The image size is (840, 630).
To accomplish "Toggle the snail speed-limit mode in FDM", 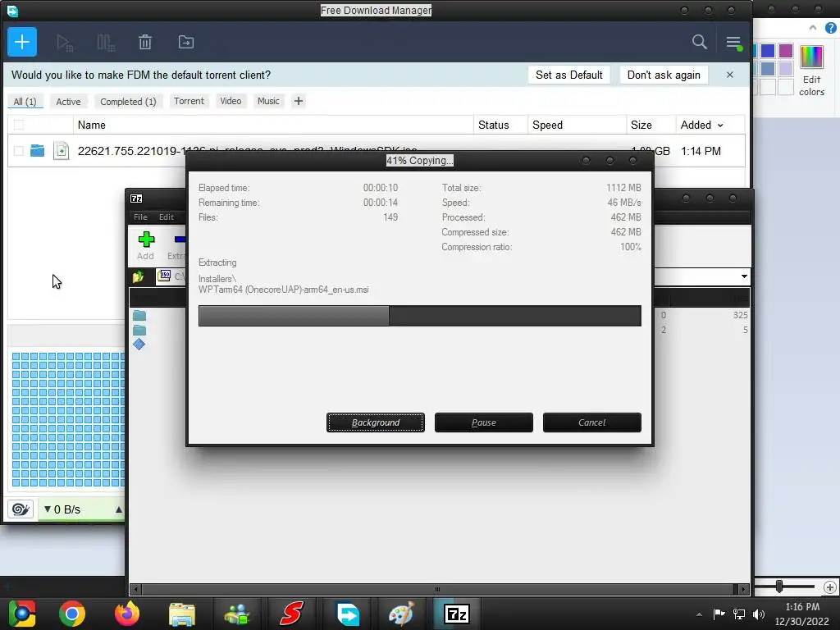I will click(x=21, y=509).
